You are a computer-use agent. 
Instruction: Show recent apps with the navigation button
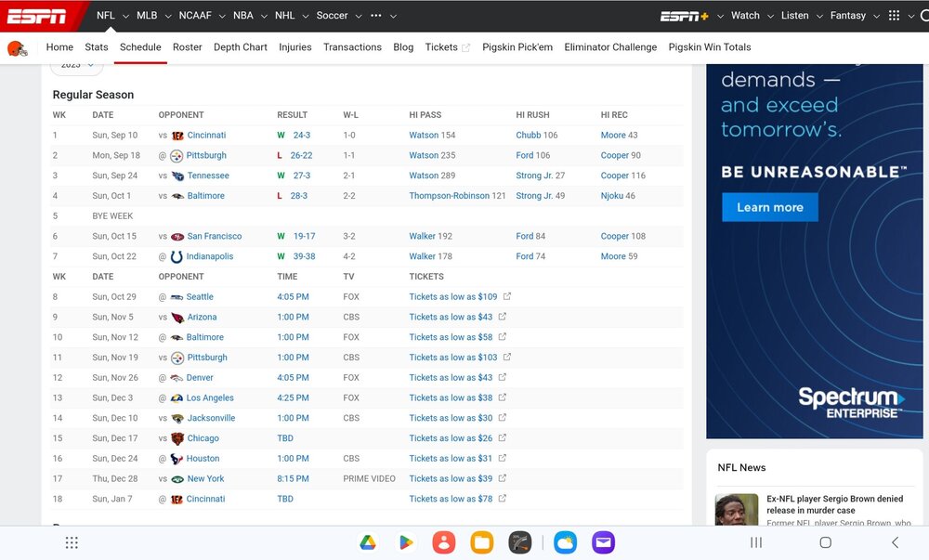point(756,542)
